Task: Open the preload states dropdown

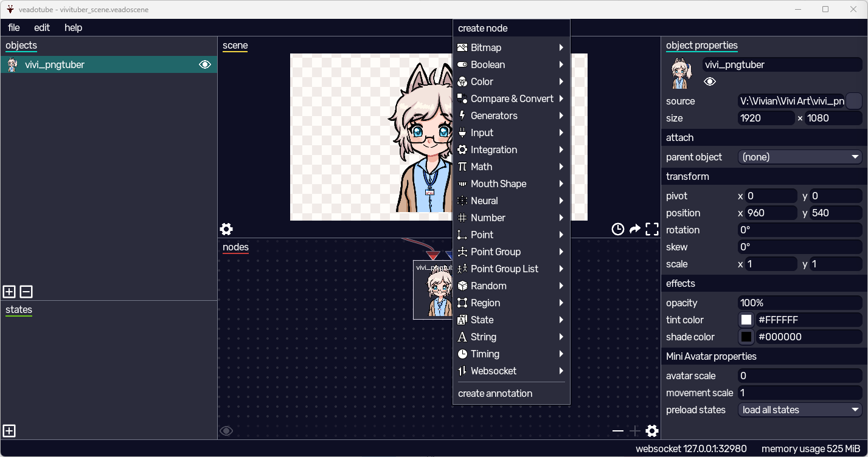Action: 799,410
